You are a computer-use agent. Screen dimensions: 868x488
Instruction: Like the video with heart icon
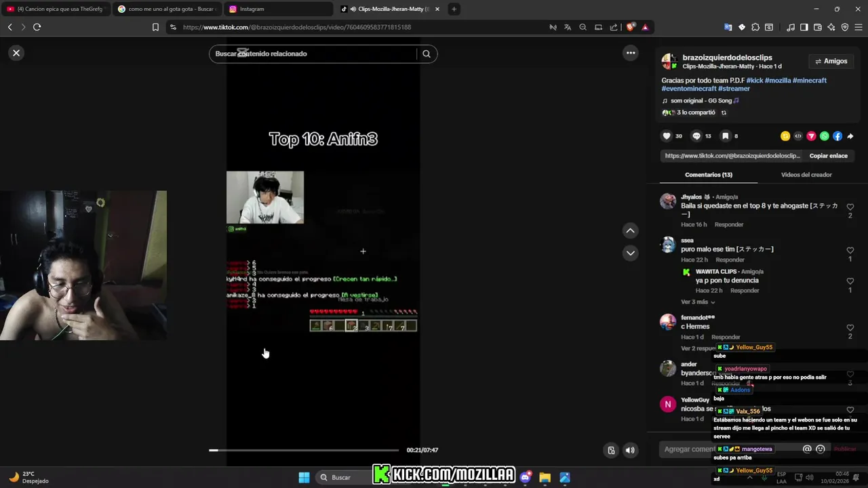pyautogui.click(x=667, y=136)
